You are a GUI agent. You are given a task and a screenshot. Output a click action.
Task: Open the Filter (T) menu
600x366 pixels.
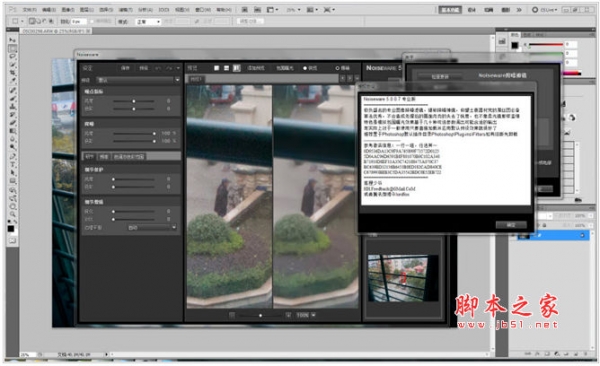[126, 10]
